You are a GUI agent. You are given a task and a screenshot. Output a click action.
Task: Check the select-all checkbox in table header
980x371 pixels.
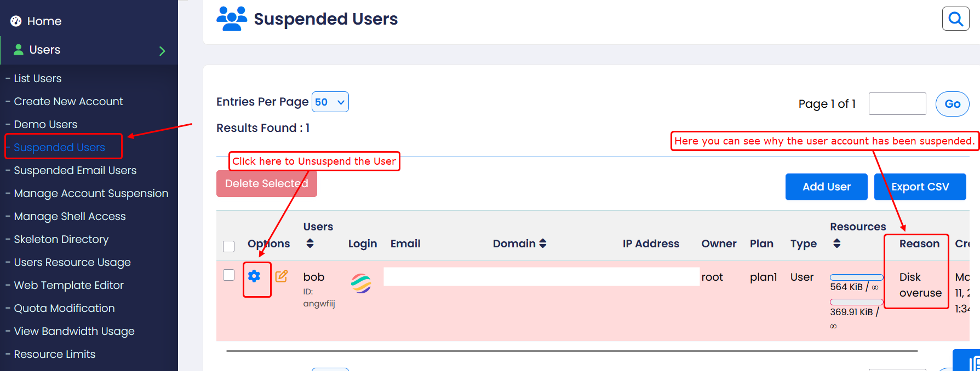229,246
